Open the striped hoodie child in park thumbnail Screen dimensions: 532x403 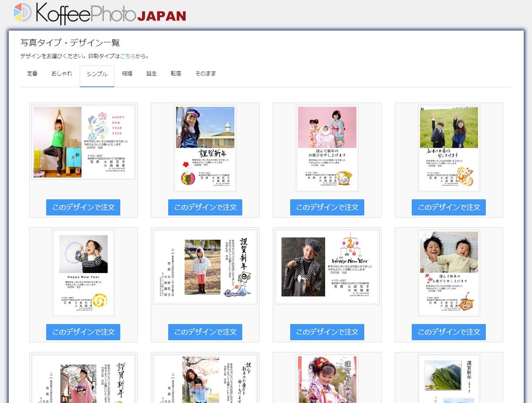tap(205, 267)
